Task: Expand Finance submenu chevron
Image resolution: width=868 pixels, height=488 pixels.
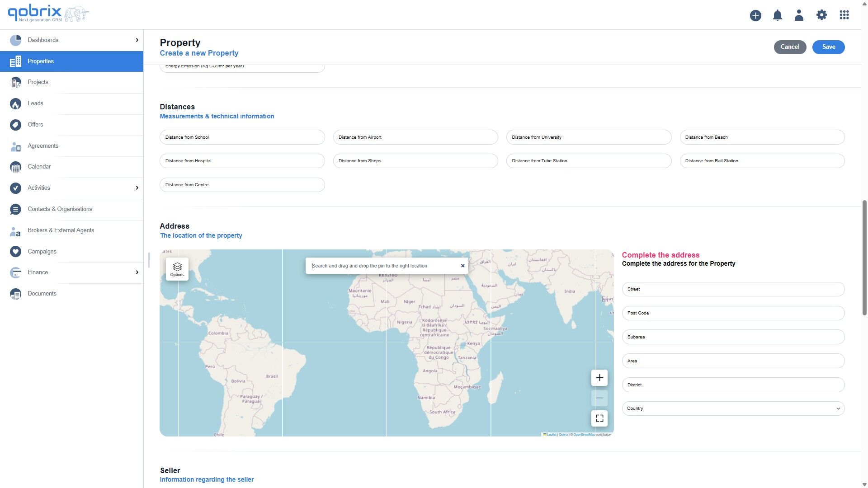Action: click(x=137, y=272)
